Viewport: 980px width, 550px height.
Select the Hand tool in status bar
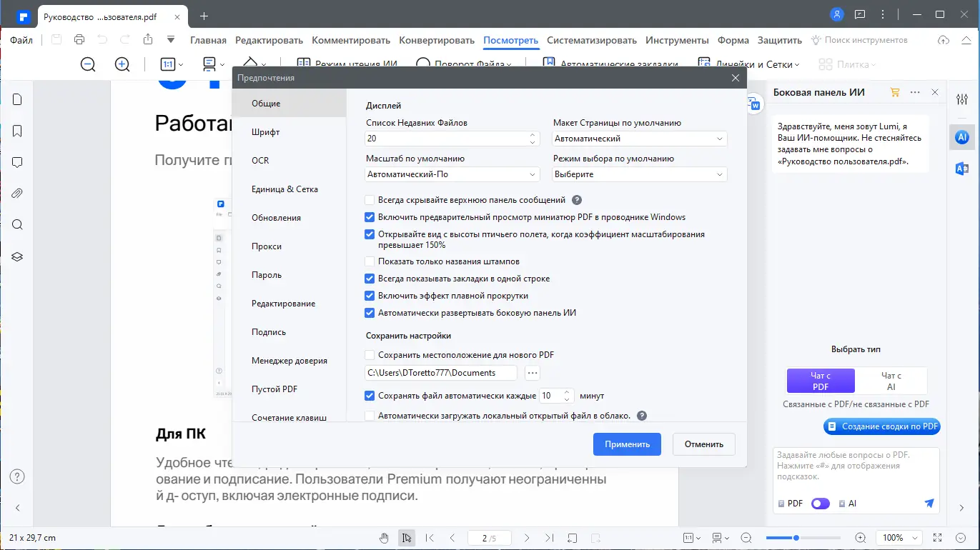pyautogui.click(x=384, y=537)
